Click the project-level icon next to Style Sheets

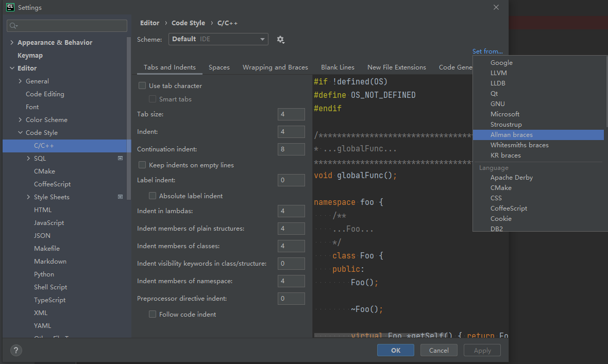click(x=120, y=197)
